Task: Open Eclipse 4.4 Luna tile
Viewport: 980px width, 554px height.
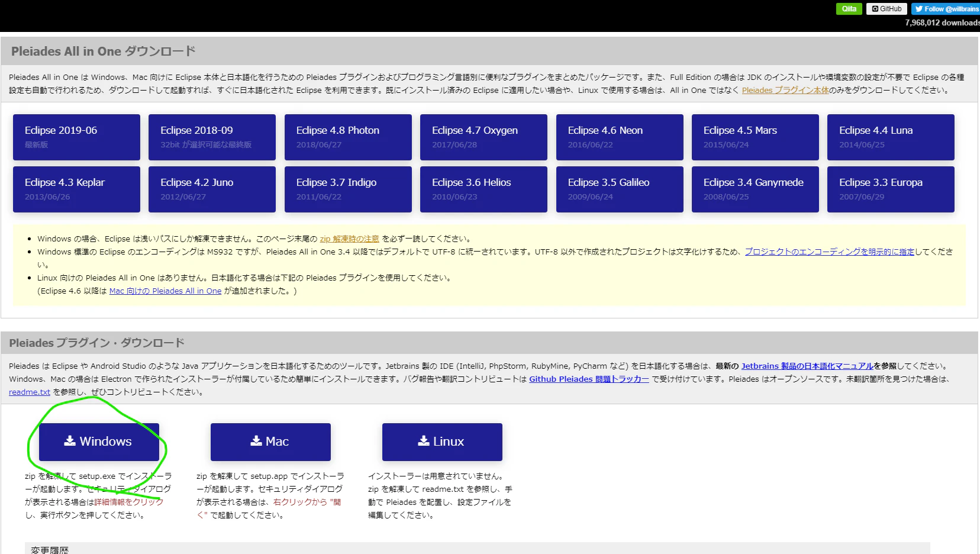Action: click(891, 137)
